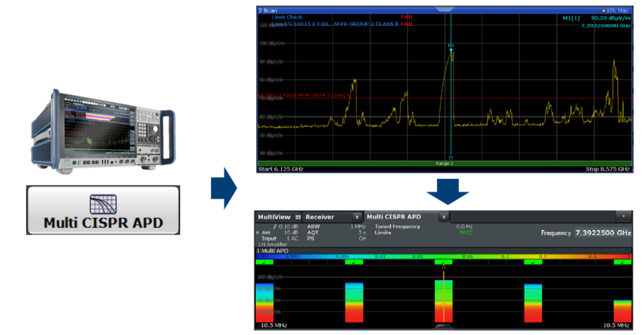Click the LN Amplifier label
The image size is (644, 335).
[x=273, y=244]
